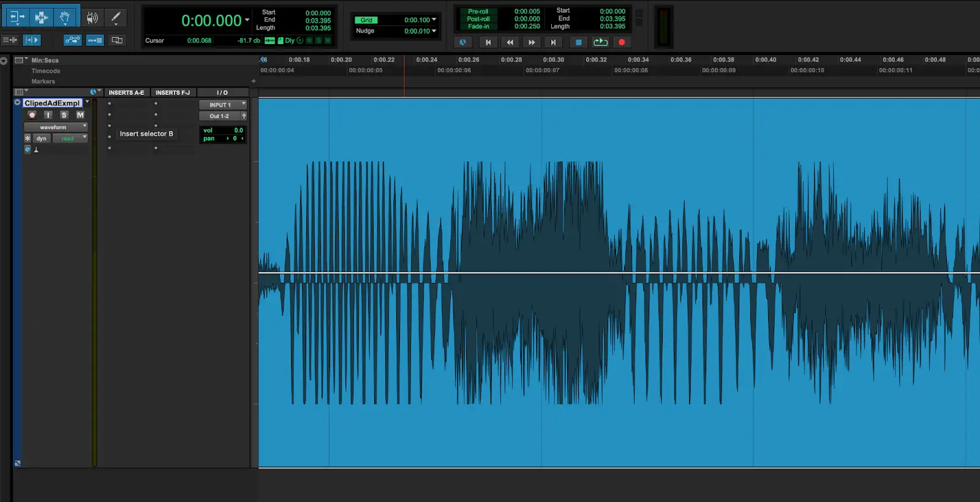Image resolution: width=980 pixels, height=502 pixels.
Task: Click the green Pre-roll button
Action: (478, 12)
